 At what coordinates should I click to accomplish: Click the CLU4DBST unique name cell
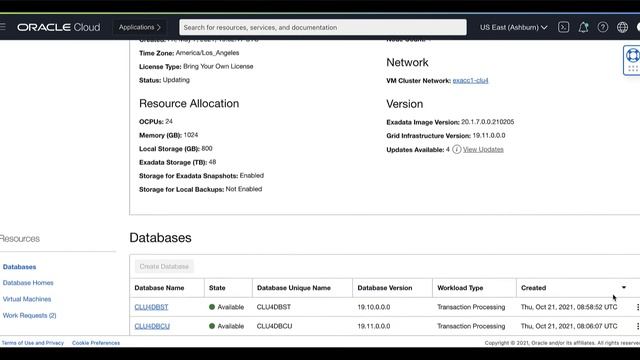click(x=274, y=307)
